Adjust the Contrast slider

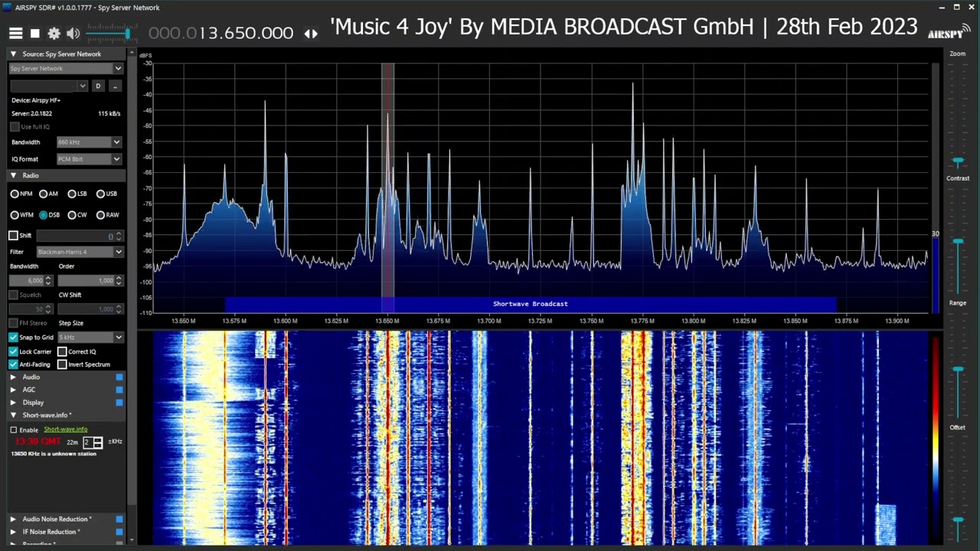point(958,243)
